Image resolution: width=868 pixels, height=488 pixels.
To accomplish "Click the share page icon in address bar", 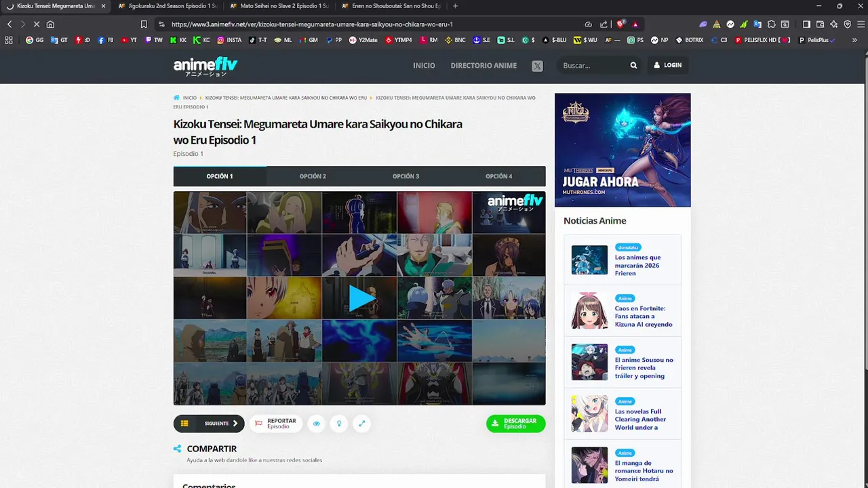I will (604, 24).
